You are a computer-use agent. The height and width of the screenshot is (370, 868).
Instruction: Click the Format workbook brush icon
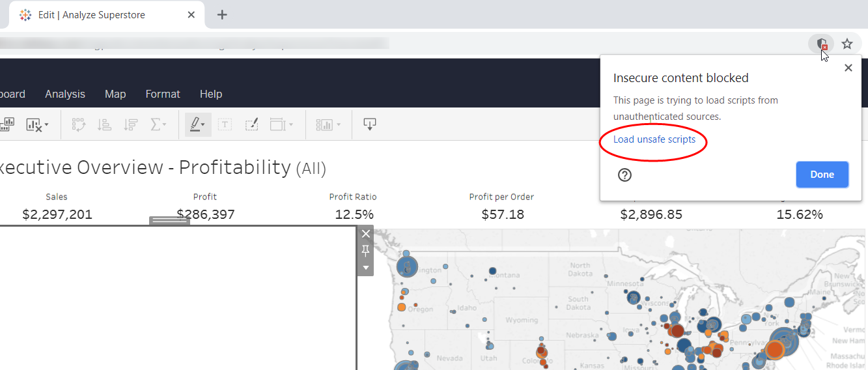(252, 124)
